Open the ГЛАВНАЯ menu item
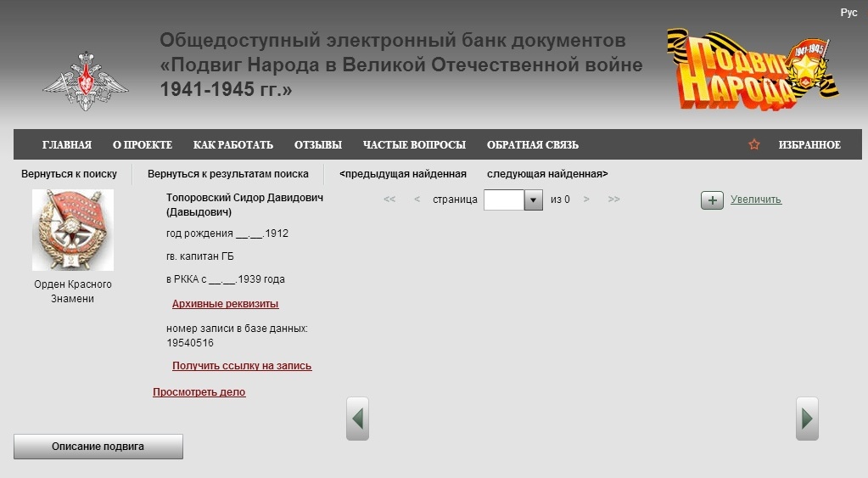868x478 pixels. pos(67,145)
